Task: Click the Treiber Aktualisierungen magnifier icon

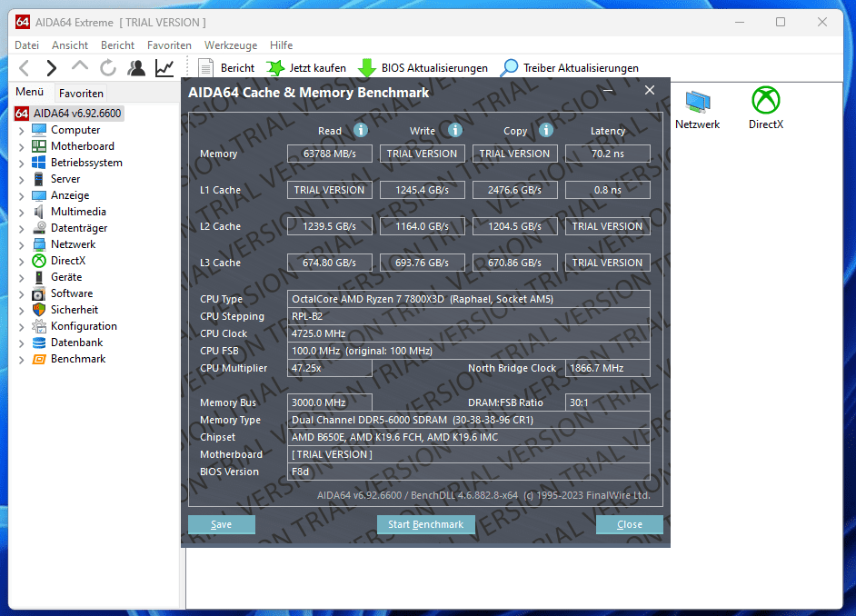Action: point(509,68)
